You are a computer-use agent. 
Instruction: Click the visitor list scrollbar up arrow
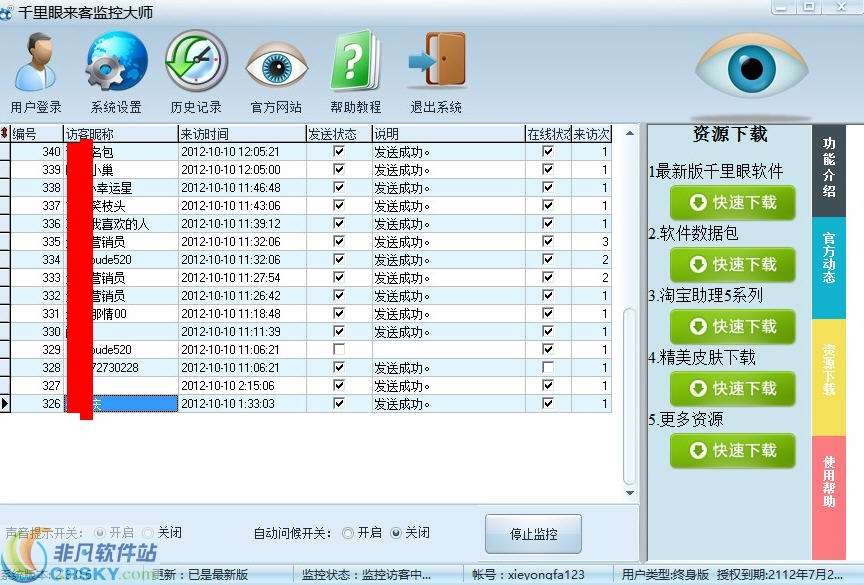pos(630,133)
